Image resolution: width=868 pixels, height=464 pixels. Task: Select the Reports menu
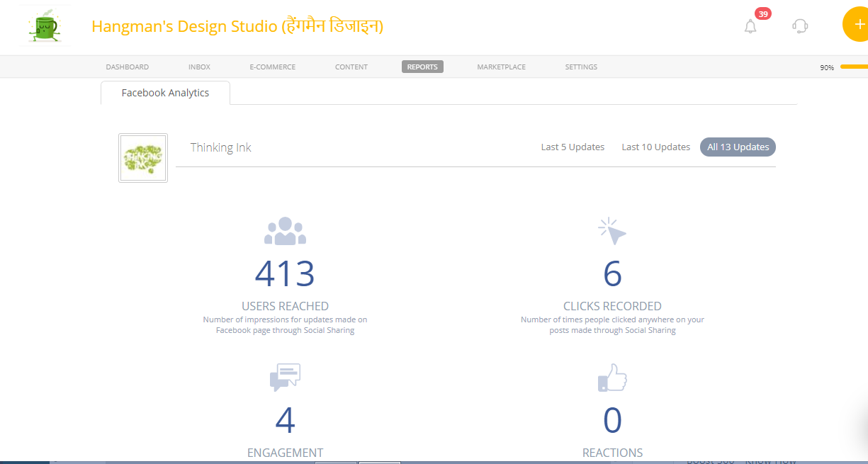coord(422,67)
